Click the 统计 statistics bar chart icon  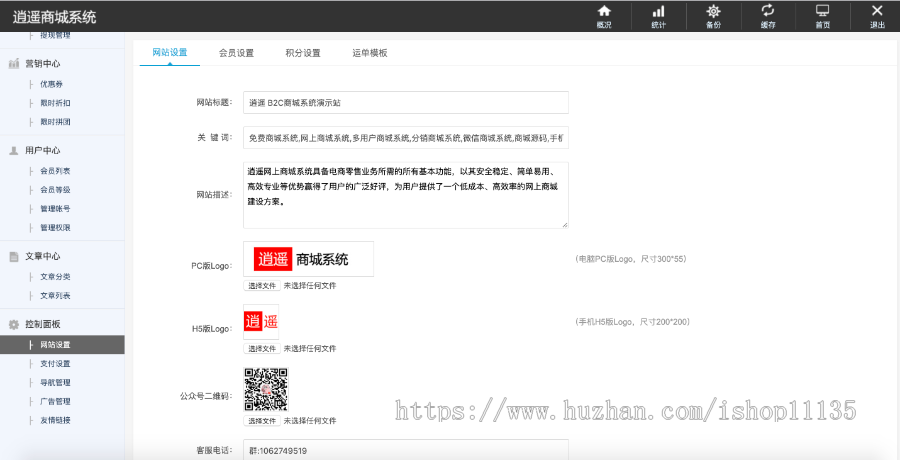pyautogui.click(x=658, y=15)
